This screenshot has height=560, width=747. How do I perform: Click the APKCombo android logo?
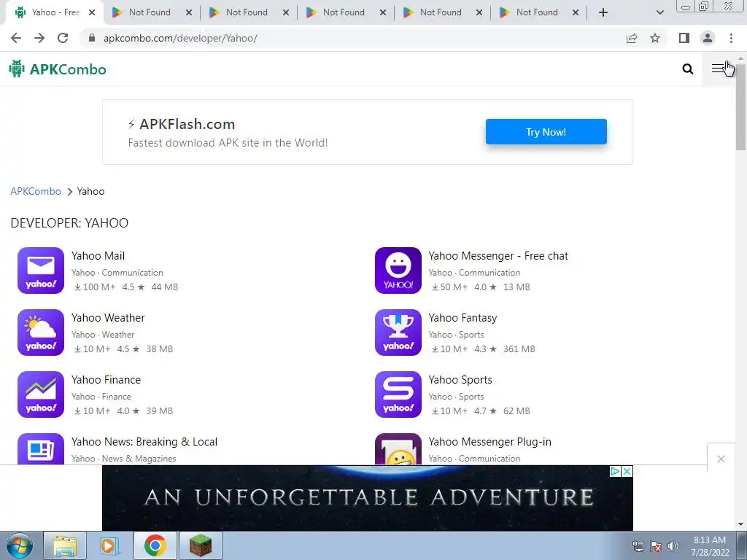coord(16,69)
